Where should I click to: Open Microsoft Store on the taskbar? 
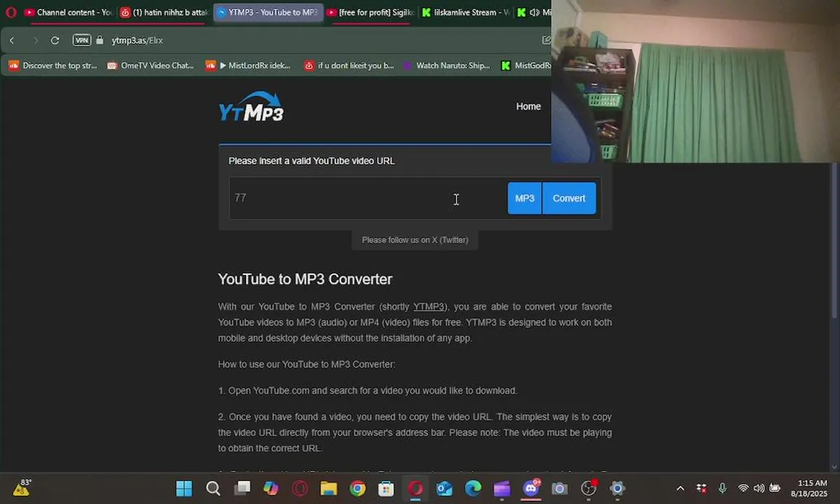tap(386, 489)
